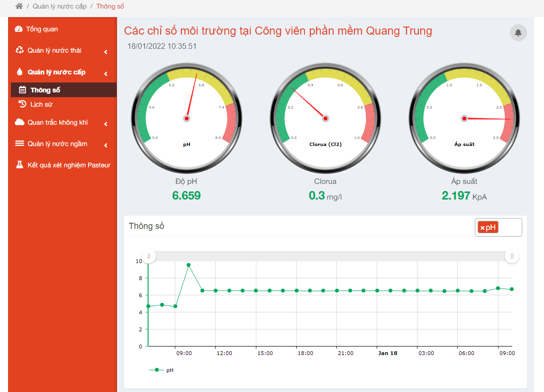This screenshot has height=392, width=544.
Task: Click the Độ pH label under gauge
Action: 186,182
